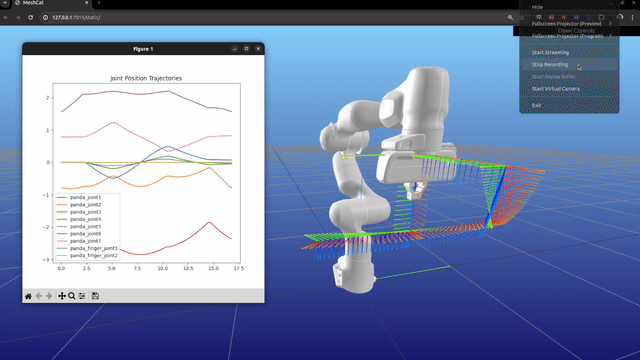
Task: Minimize the Figure 1 window
Action: 235,49
